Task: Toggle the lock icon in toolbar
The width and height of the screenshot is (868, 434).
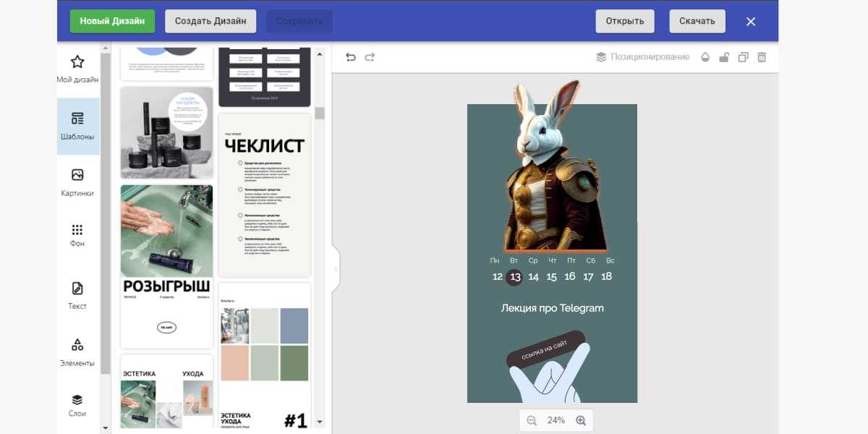Action: [724, 57]
